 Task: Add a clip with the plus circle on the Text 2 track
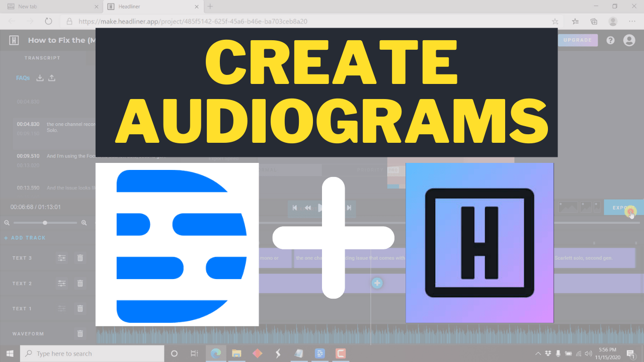pyautogui.click(x=377, y=284)
